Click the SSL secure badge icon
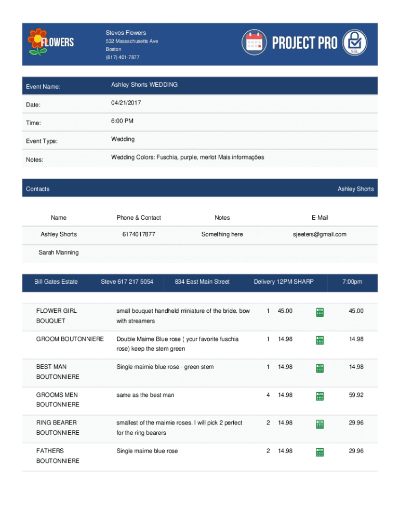 click(354, 43)
